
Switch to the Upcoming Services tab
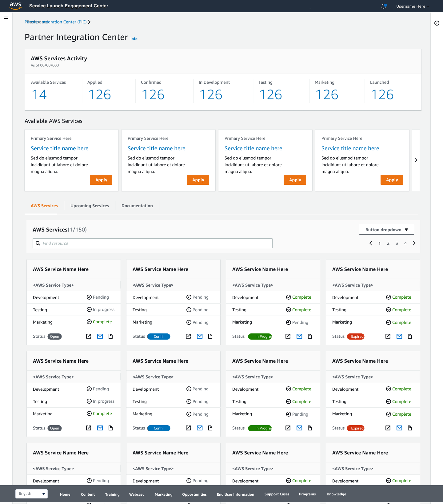click(x=90, y=206)
